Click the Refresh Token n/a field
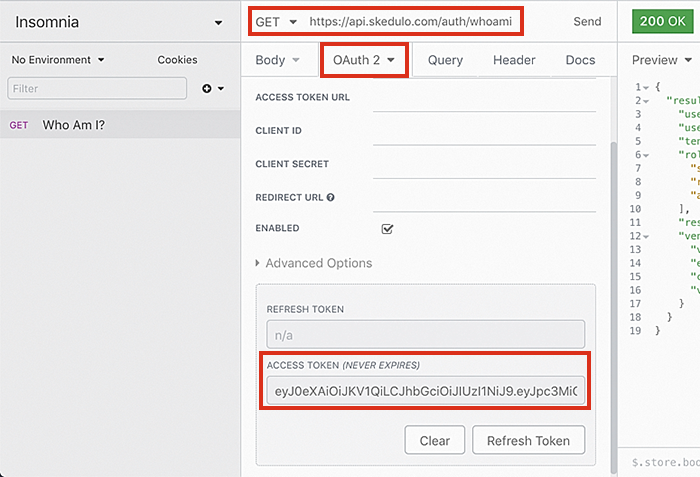700x477 pixels. click(425, 334)
